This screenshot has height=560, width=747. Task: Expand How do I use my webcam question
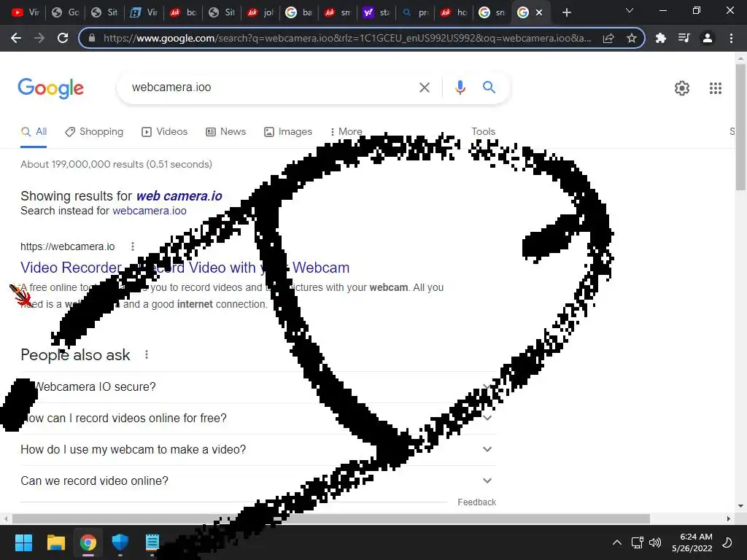pyautogui.click(x=258, y=449)
